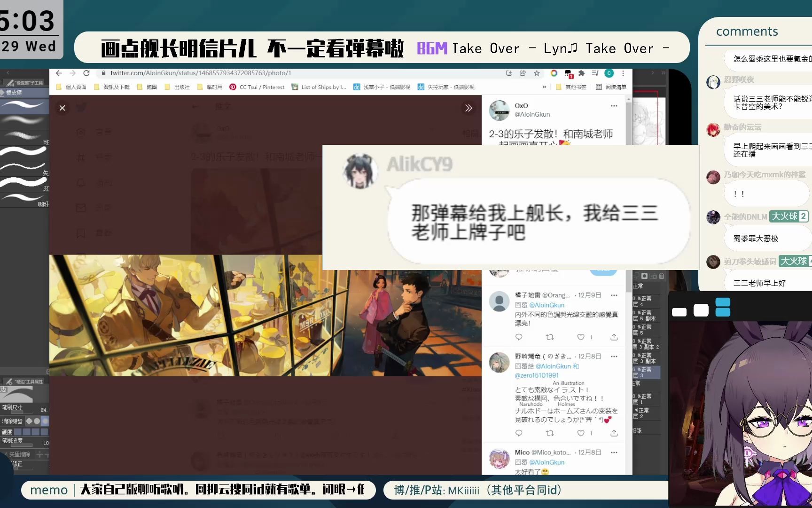Open the 跑團 bookmark folder

(147, 87)
